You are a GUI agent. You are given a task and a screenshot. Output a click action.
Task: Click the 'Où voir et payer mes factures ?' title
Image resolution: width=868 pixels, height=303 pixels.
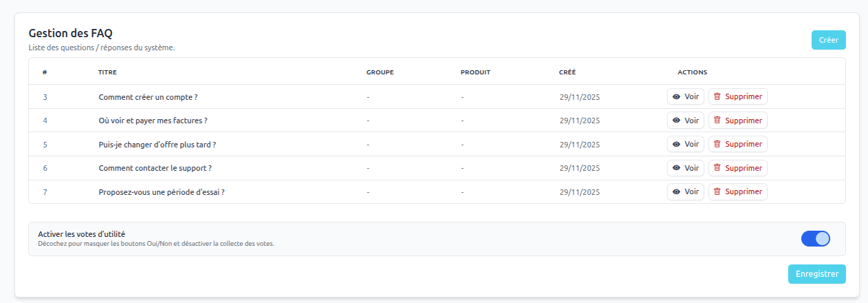click(x=153, y=121)
